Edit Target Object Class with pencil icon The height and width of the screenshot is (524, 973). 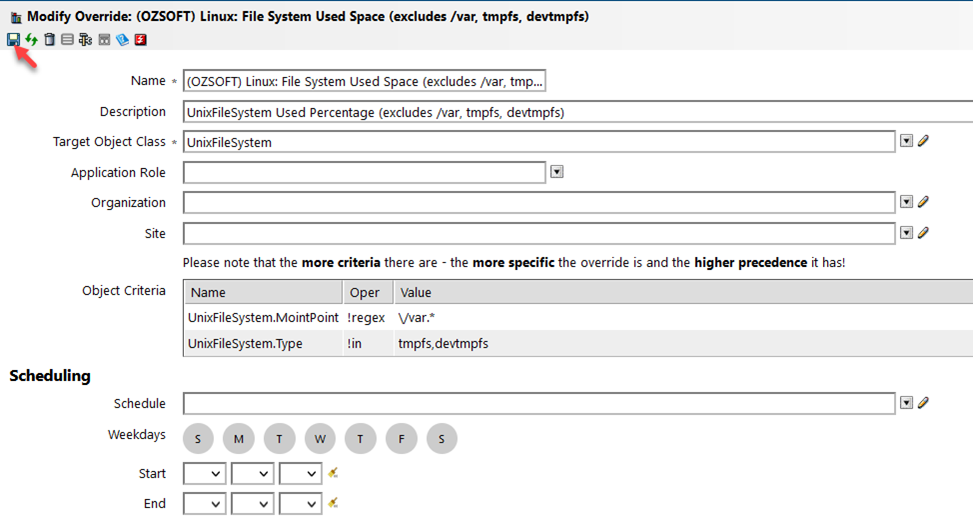[x=923, y=142]
